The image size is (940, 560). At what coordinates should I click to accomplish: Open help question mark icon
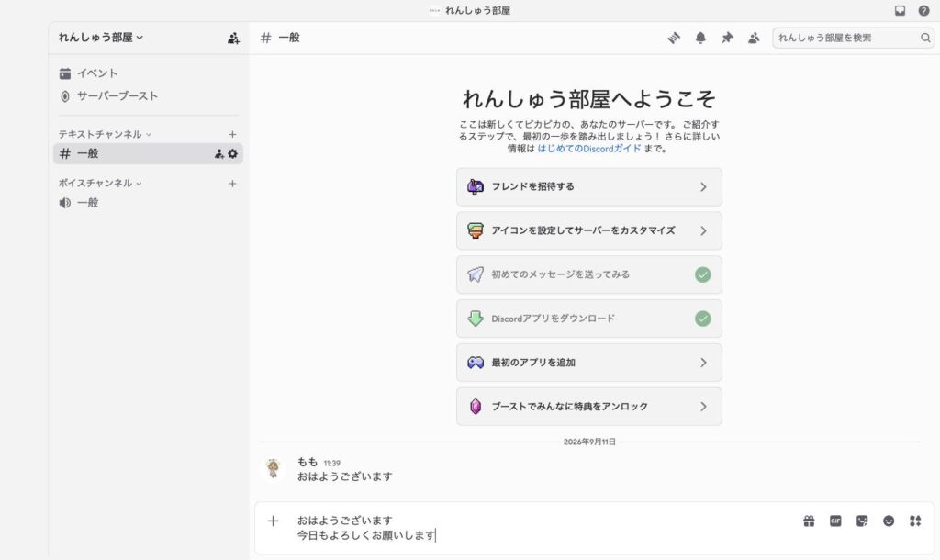pyautogui.click(x=923, y=10)
